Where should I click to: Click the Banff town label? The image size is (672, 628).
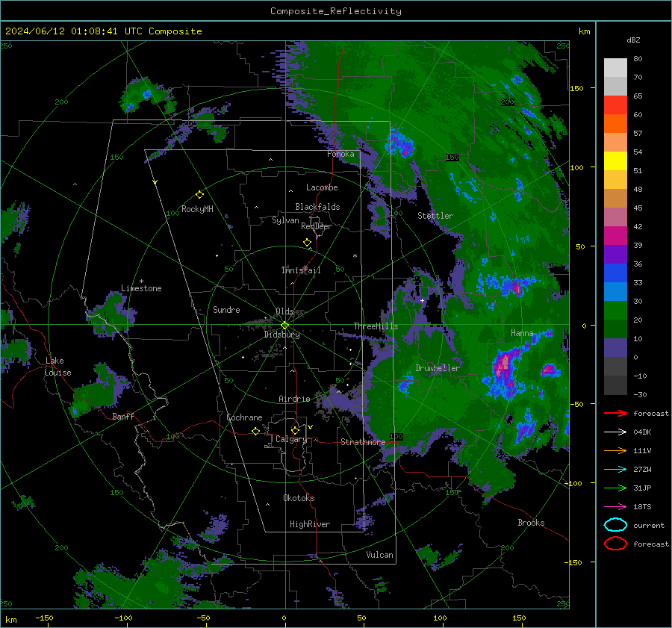(123, 417)
